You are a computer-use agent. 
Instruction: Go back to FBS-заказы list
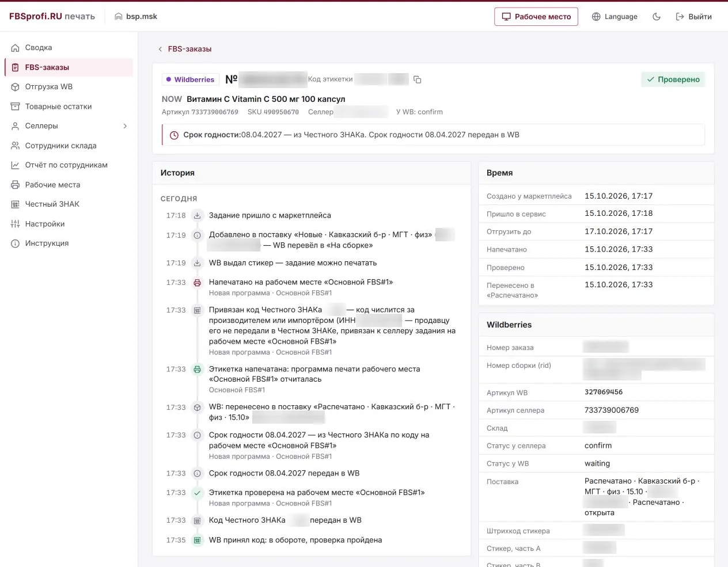coord(184,49)
